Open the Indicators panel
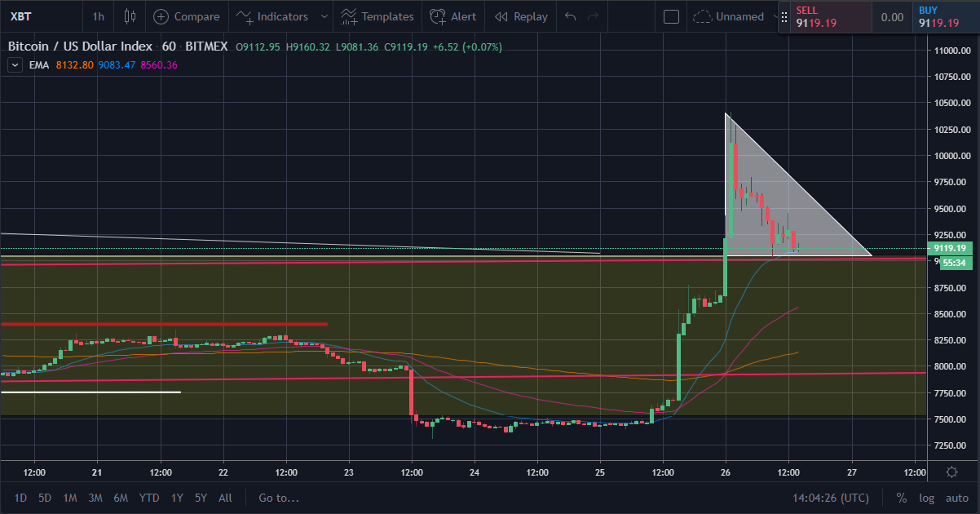980x514 pixels. [x=272, y=16]
